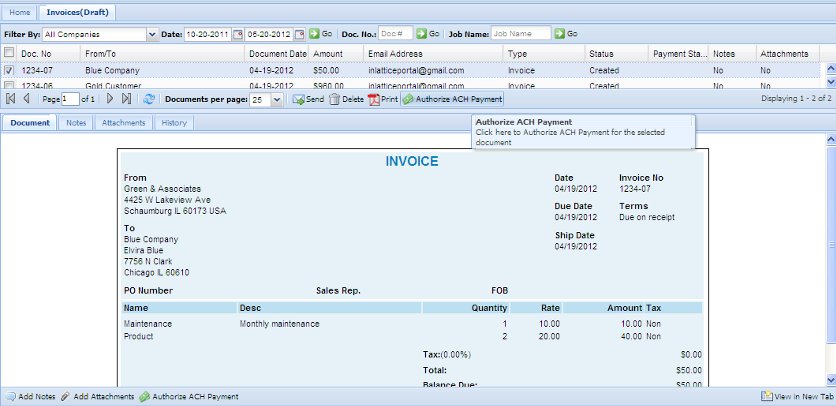Open calendar picker for start date
The height and width of the screenshot is (406, 836).
point(237,34)
